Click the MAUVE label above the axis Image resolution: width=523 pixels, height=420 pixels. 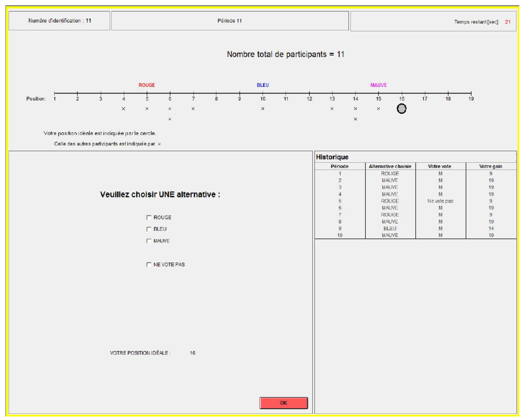[379, 85]
